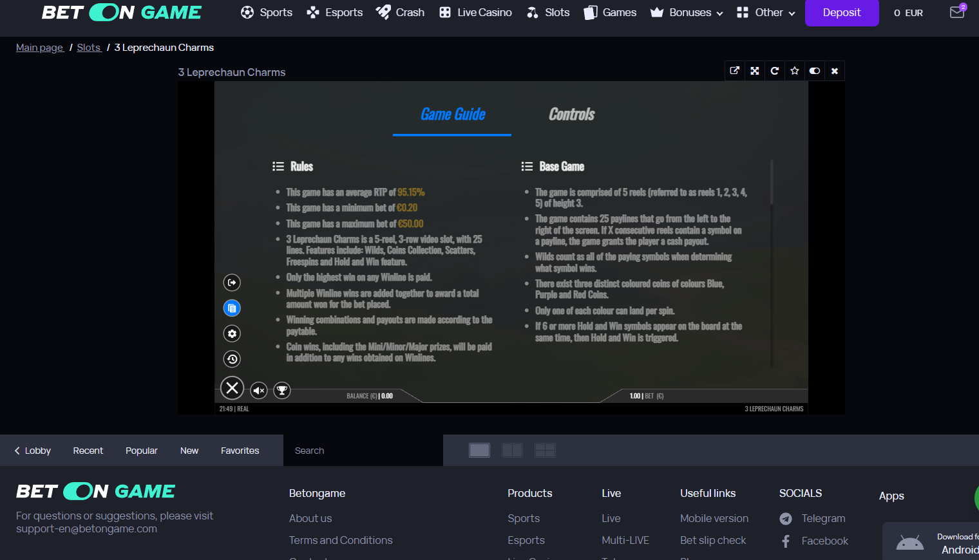Screen dimensions: 979x560
Task: Click the game Search field
Action: point(363,451)
